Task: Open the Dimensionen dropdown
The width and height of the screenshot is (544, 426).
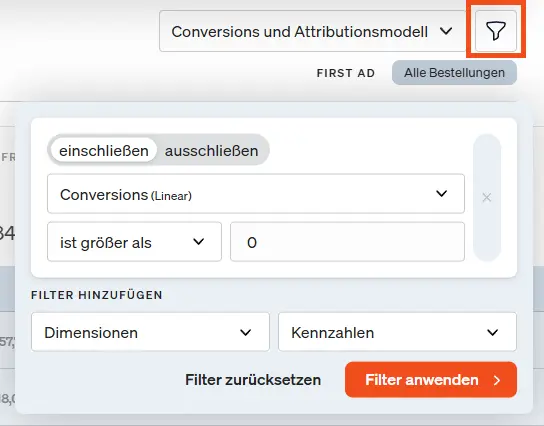Action: coord(150,332)
